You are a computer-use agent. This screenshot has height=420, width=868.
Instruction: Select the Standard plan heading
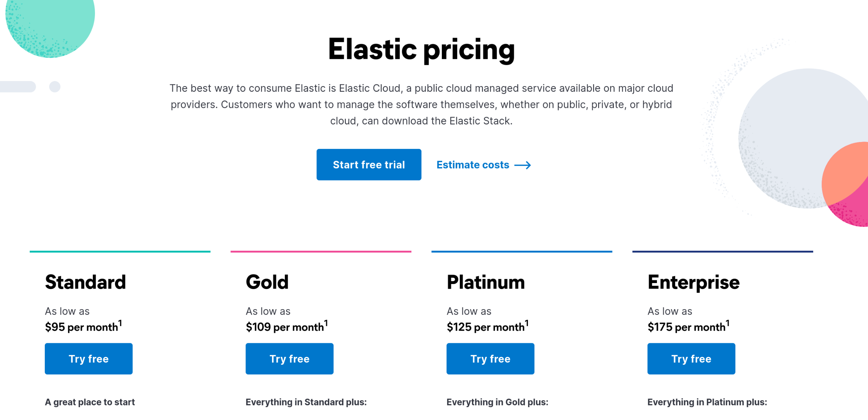coord(85,282)
